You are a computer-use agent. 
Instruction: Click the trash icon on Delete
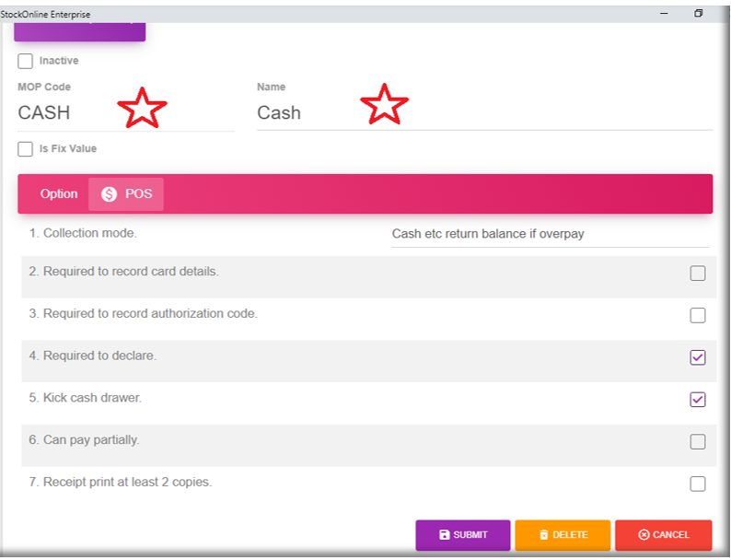(x=543, y=535)
